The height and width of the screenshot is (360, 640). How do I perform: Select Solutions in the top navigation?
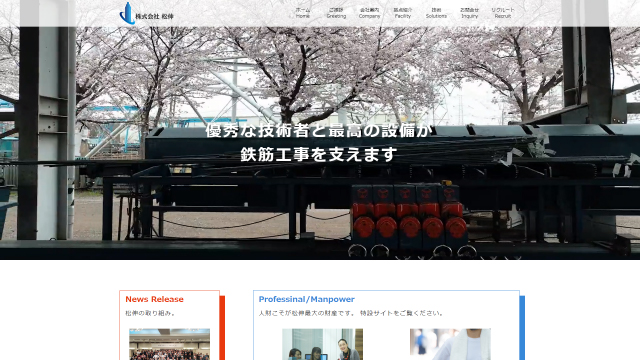pyautogui.click(x=436, y=13)
